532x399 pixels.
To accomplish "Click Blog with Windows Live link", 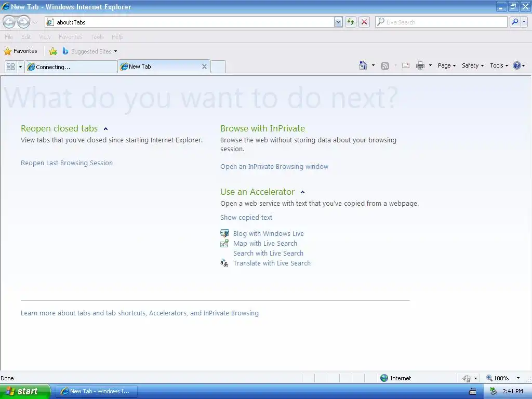I will tap(269, 233).
